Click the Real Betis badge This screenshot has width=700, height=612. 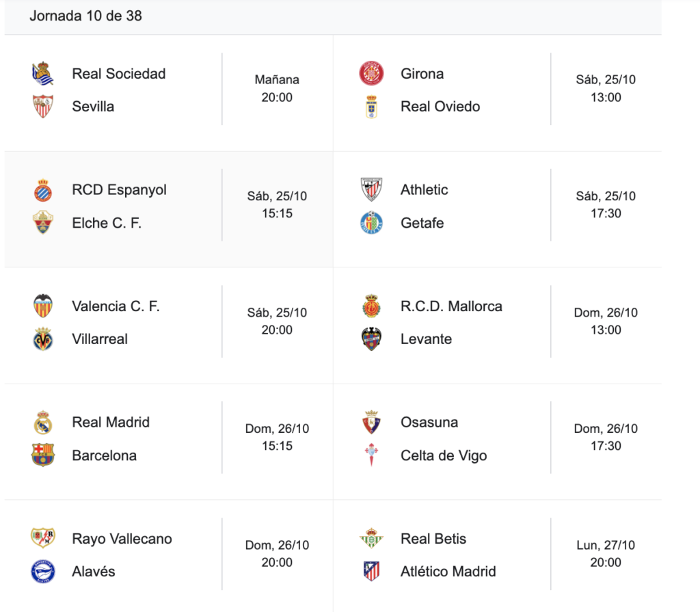372,538
